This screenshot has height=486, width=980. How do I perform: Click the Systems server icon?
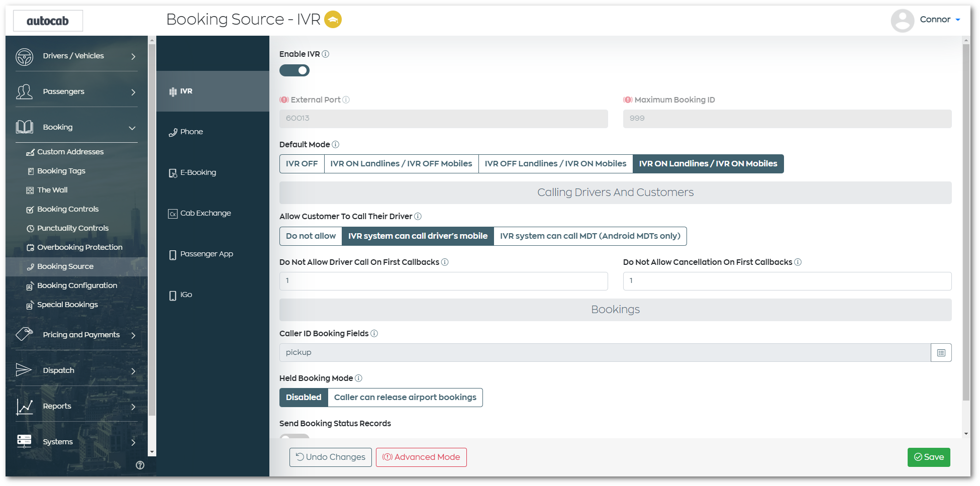point(24,441)
